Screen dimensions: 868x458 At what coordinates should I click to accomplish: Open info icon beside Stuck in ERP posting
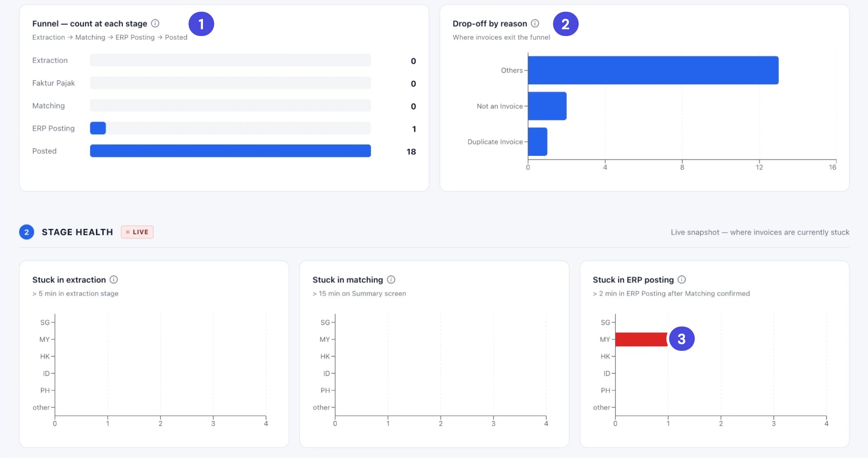pos(682,280)
